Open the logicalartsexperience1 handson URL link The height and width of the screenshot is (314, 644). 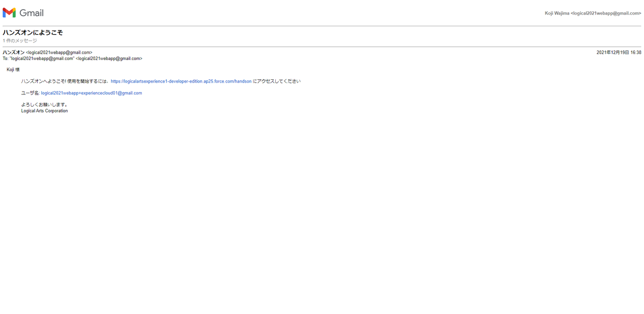pyautogui.click(x=181, y=81)
